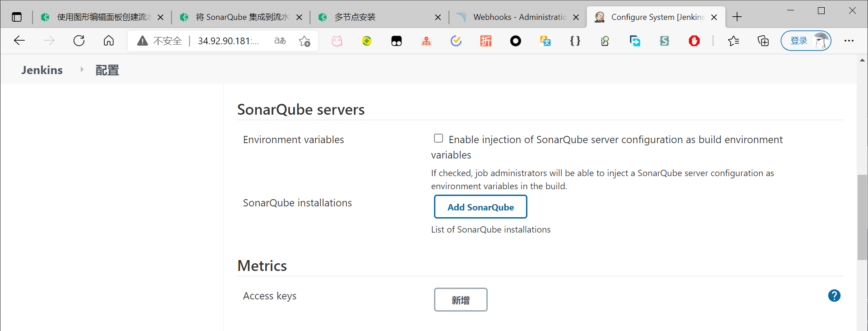The height and width of the screenshot is (331, 868).
Task: Click the 新增 access keys button
Action: tap(461, 300)
